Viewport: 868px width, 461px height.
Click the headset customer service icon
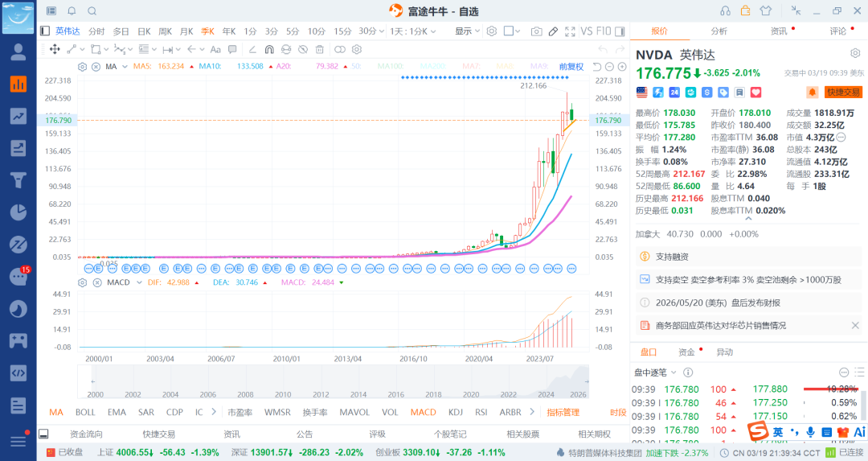pos(725,10)
